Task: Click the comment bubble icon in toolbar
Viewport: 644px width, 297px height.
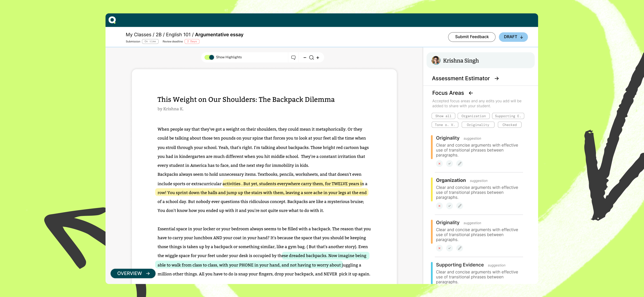Action: (x=293, y=58)
